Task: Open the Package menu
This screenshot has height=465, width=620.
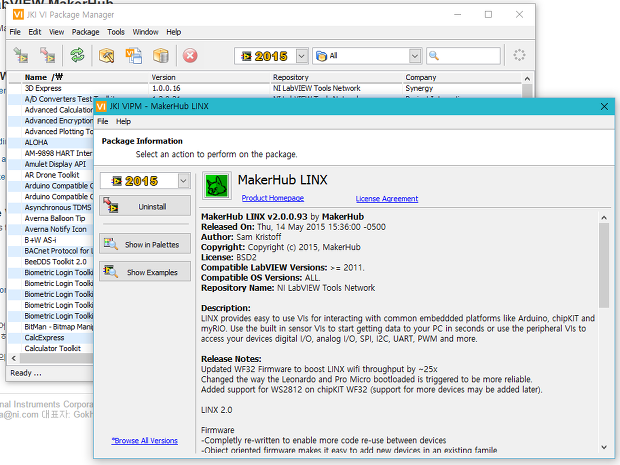Action: (85, 32)
